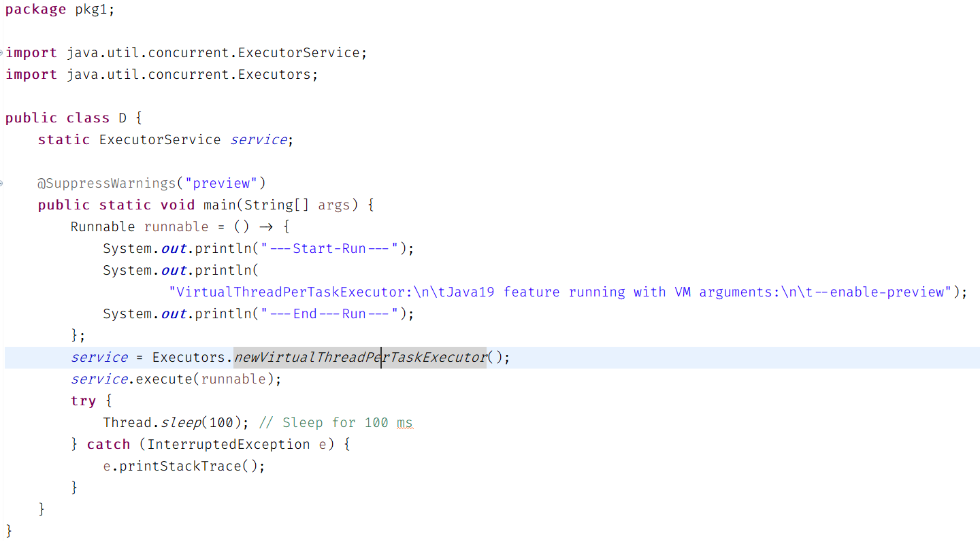Click the 'try' keyword
The height and width of the screenshot is (544, 980).
[x=83, y=401]
